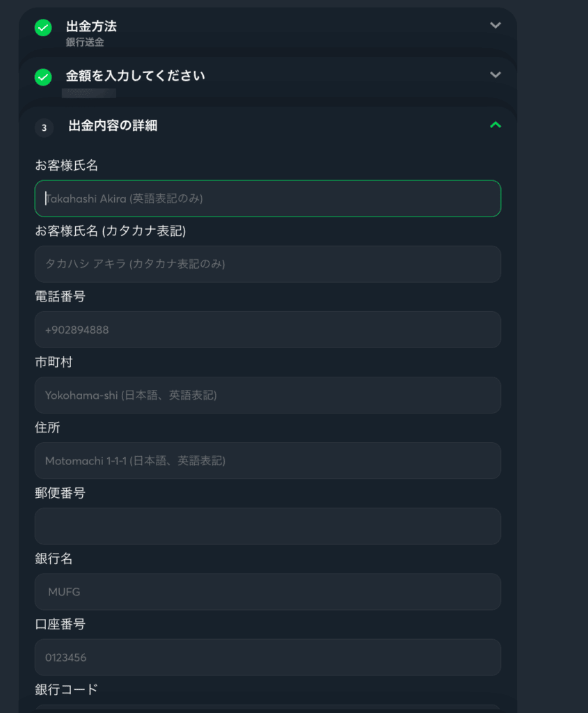Focus the 銀行名 bank name field
Viewport: 588px width, 713px height.
point(268,592)
